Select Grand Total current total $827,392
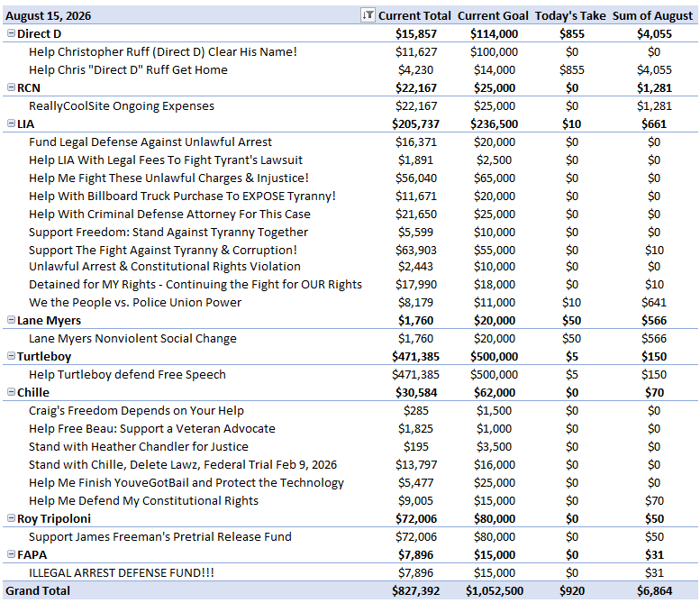 415,591
